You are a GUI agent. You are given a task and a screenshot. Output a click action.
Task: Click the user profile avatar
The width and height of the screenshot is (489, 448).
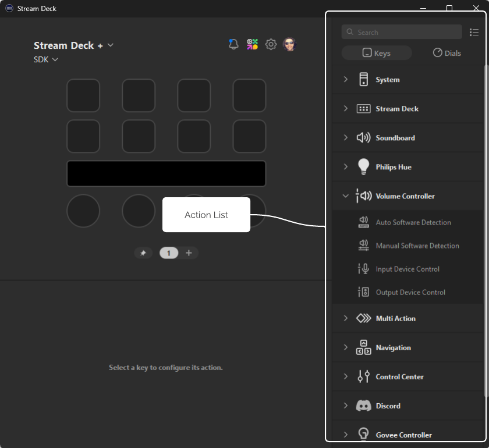289,44
